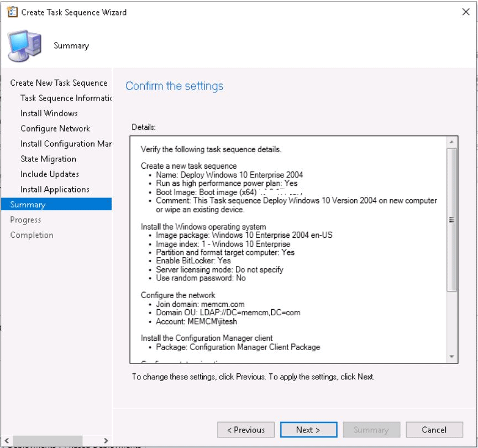Click sidebar horizontal scroll left arrow
478x448 pixels.
pos(7,441)
